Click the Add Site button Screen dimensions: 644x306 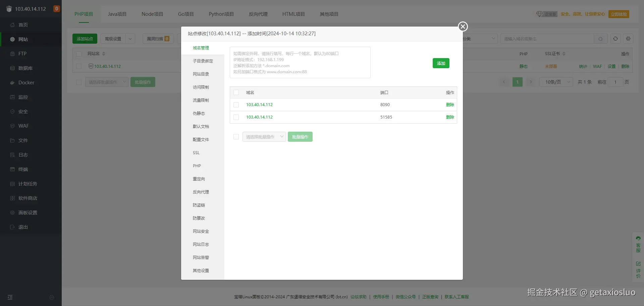[85, 39]
